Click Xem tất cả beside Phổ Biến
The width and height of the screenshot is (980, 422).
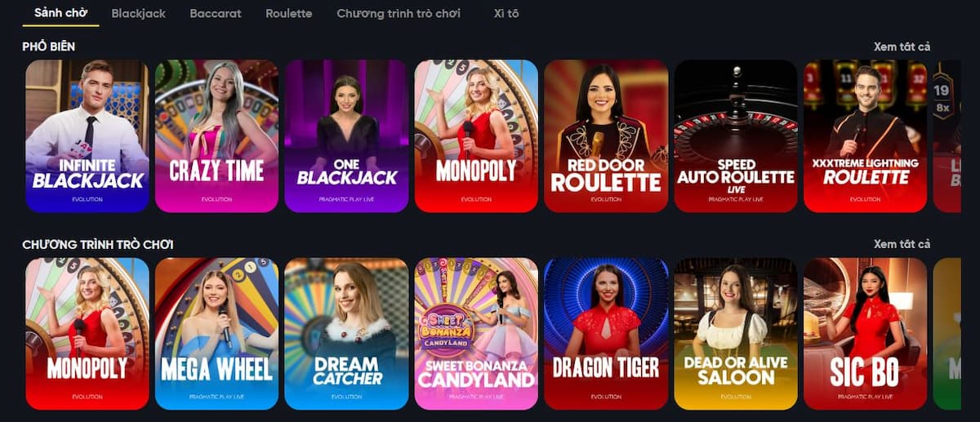pos(902,47)
